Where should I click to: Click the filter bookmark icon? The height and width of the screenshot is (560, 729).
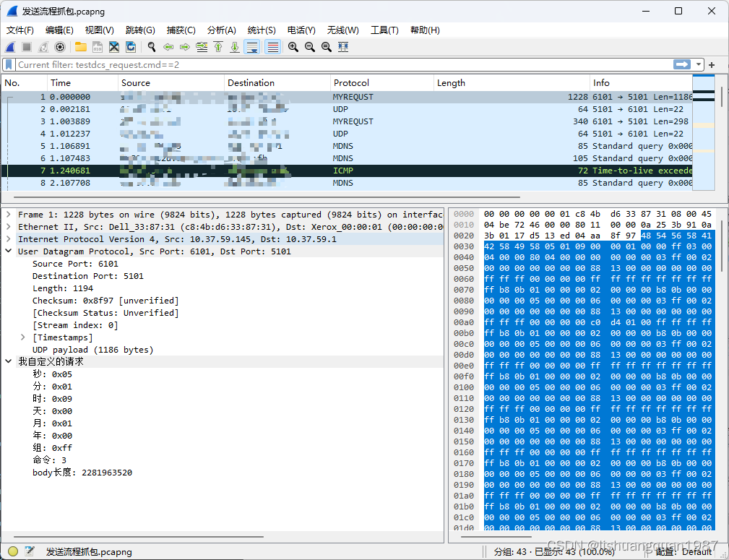pos(9,65)
